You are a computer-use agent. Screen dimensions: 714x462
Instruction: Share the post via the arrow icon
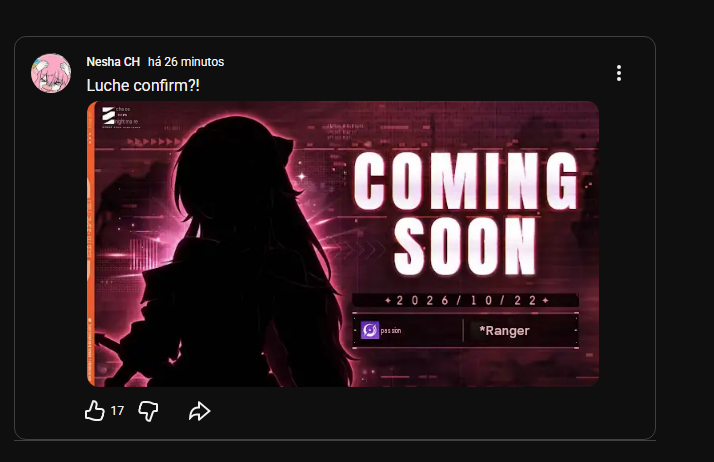(x=199, y=411)
